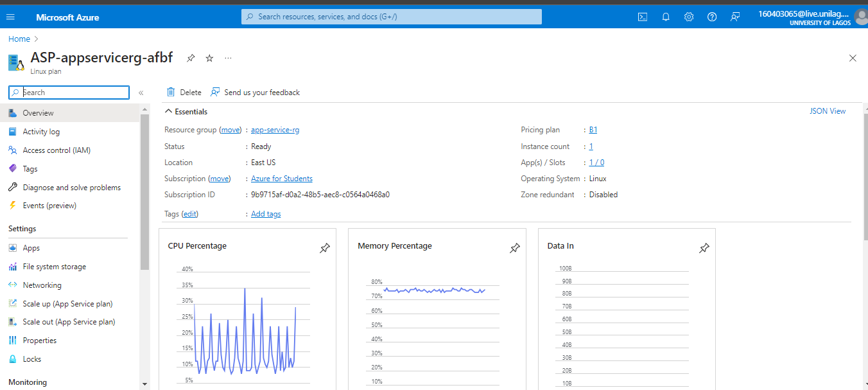The image size is (868, 390).
Task: Open the portal hamburger menu
Action: tap(10, 17)
